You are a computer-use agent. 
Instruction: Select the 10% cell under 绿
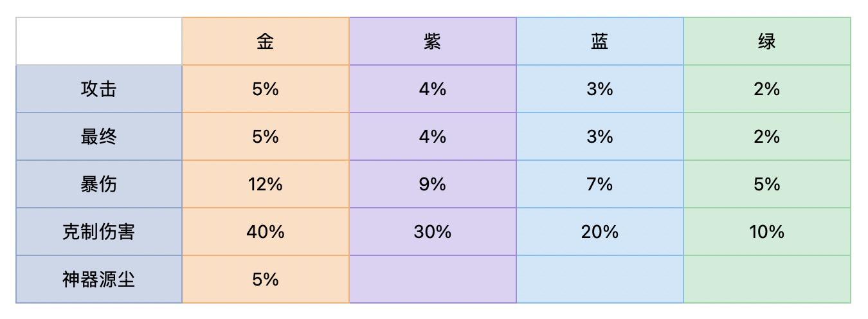coord(767,232)
